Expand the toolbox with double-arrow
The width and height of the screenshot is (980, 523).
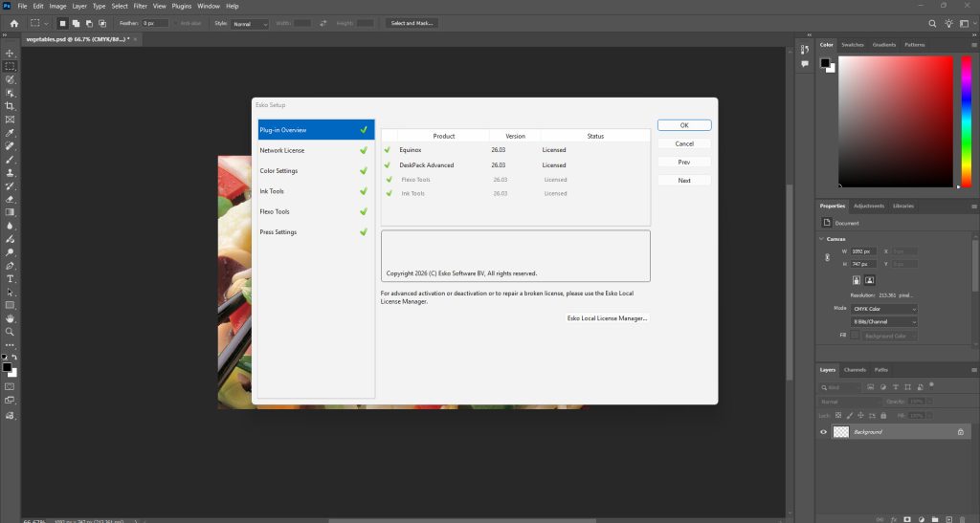point(5,35)
